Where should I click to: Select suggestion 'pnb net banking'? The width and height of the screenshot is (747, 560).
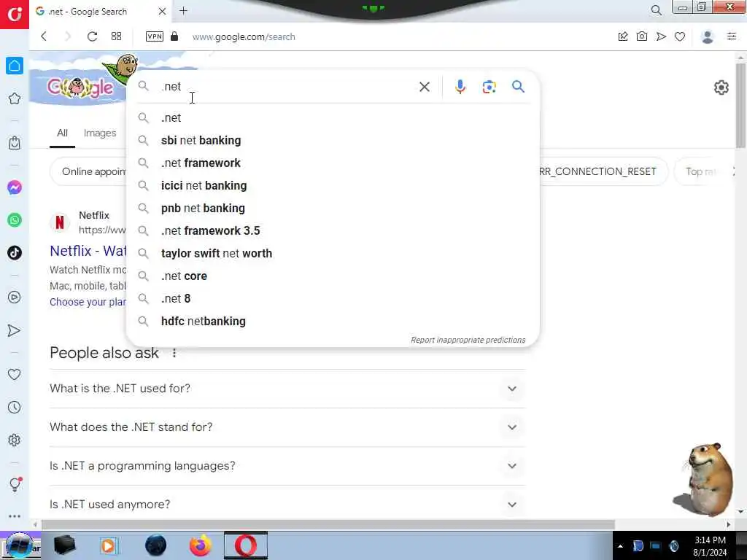pyautogui.click(x=333, y=208)
